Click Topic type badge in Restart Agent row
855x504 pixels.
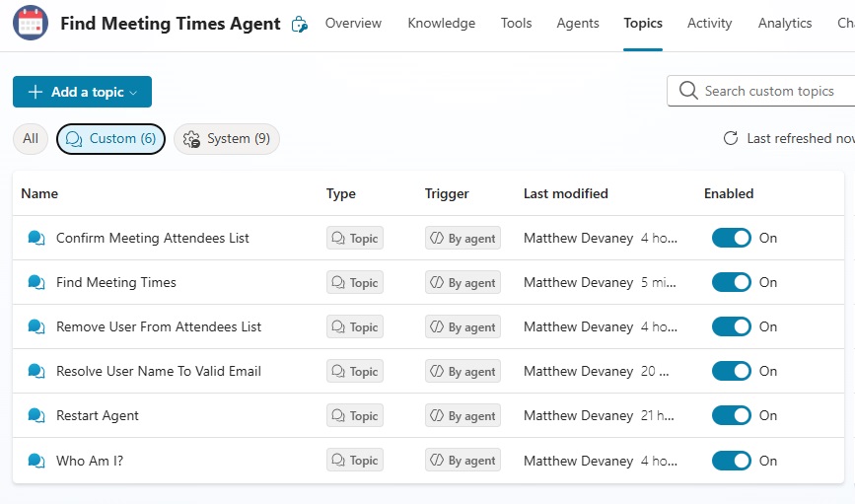(x=355, y=415)
